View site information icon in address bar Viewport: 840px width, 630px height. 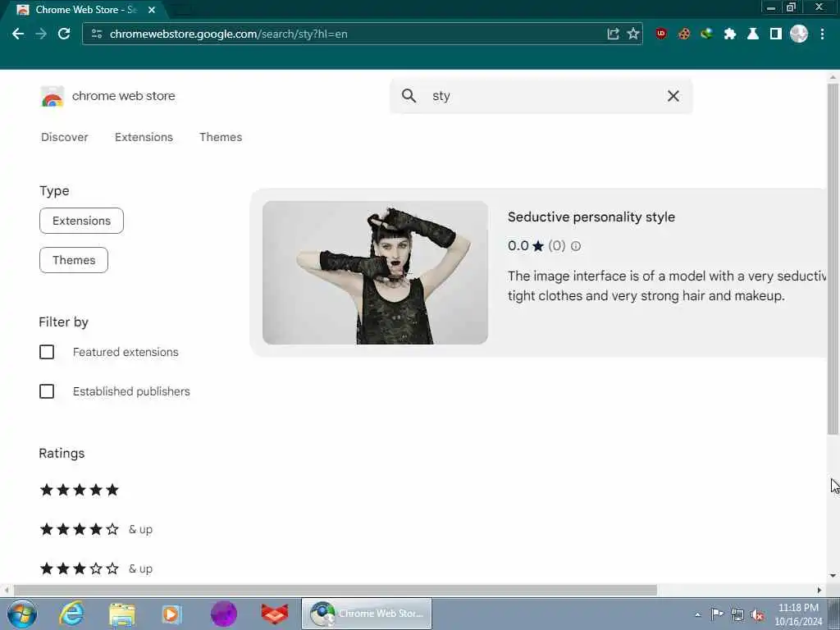[97, 34]
